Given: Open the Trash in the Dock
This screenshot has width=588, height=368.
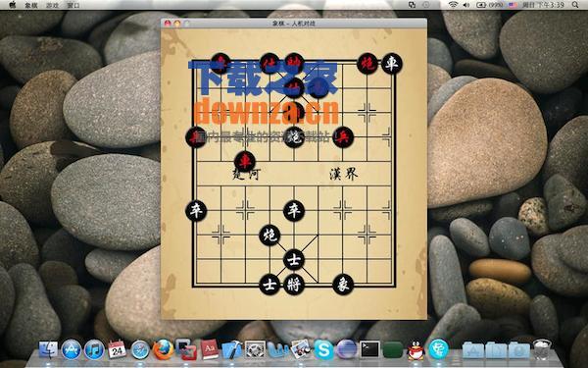Looking at the screenshot, I should tap(542, 349).
